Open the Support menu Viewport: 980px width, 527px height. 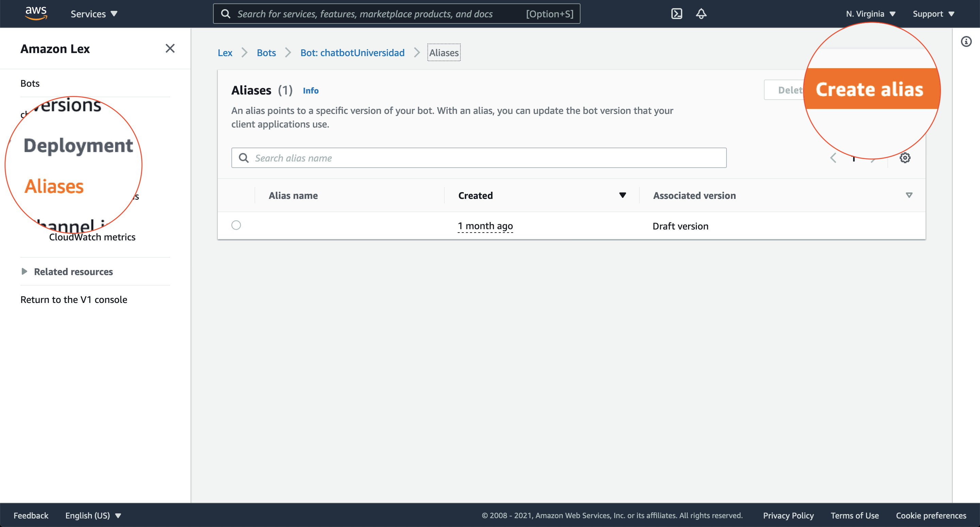point(933,14)
